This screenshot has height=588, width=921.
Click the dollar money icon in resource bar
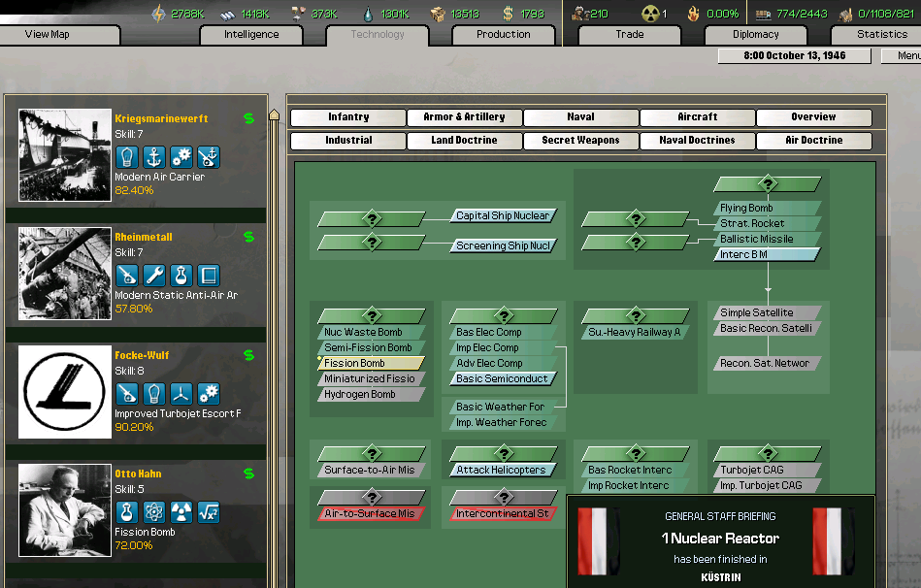tap(508, 13)
